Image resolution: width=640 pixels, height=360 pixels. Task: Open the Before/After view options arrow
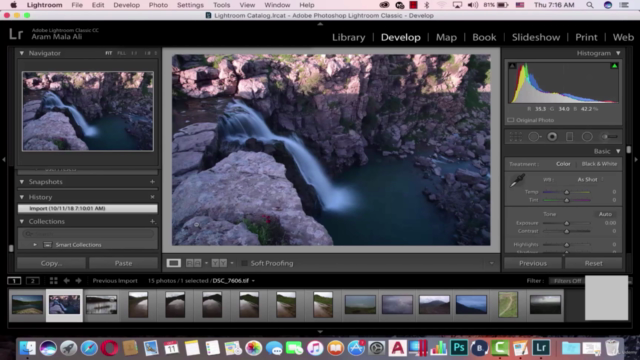point(232,263)
